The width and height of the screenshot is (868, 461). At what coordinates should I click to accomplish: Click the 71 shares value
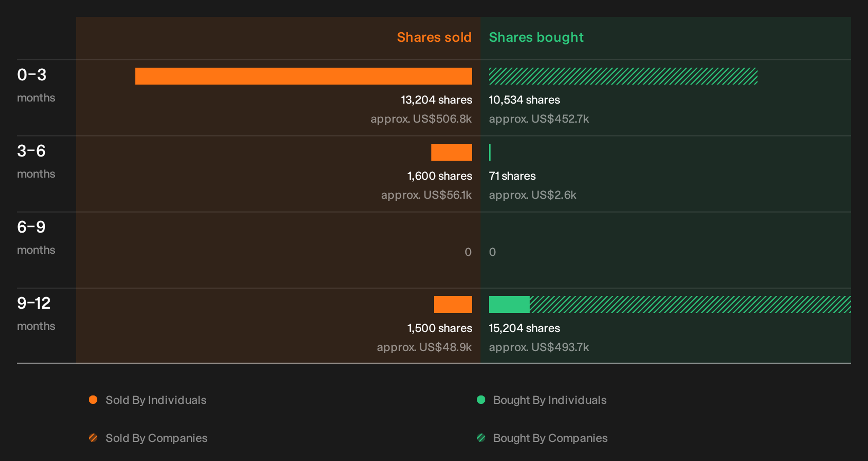coord(512,176)
